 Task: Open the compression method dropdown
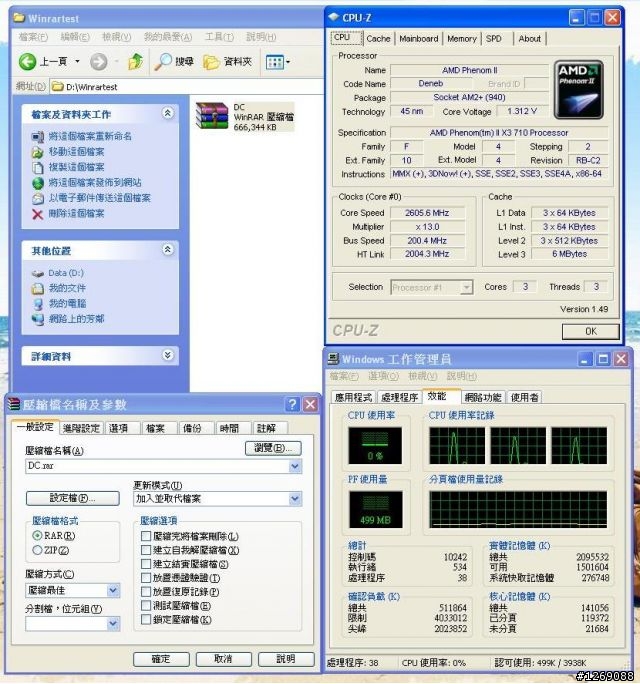(113, 591)
